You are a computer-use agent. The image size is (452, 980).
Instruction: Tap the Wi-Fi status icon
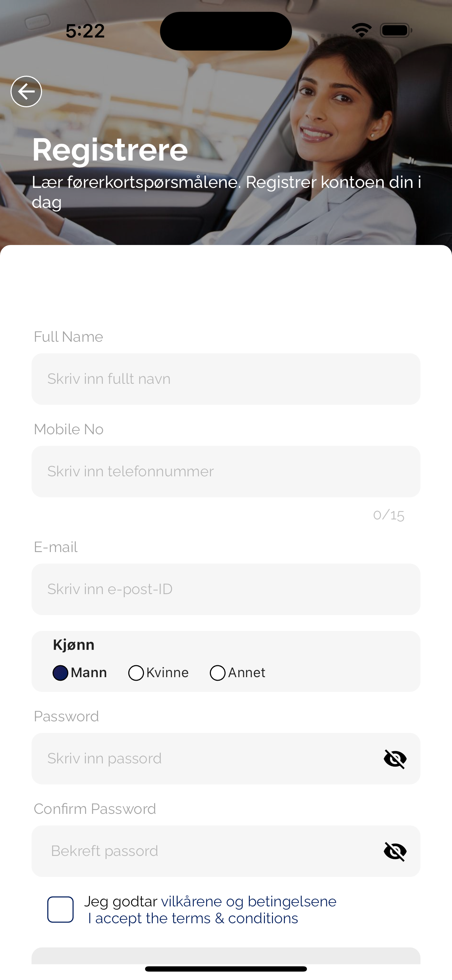[x=362, y=30]
